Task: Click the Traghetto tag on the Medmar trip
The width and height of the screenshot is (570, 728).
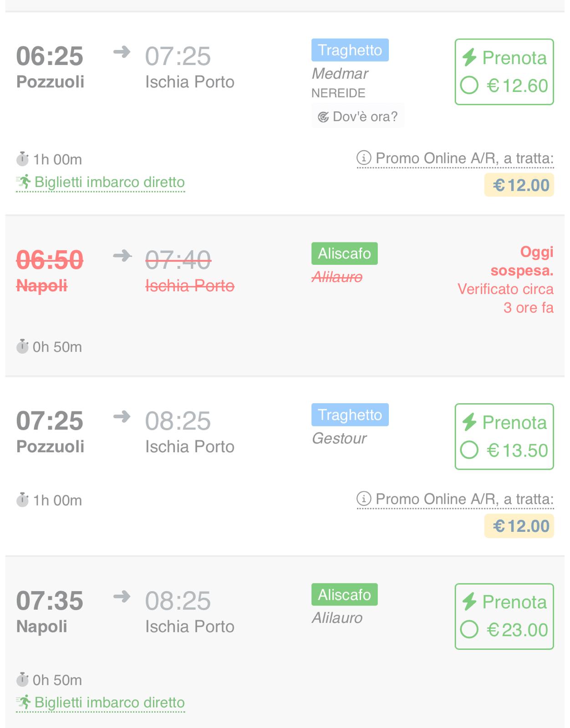Action: pos(350,50)
